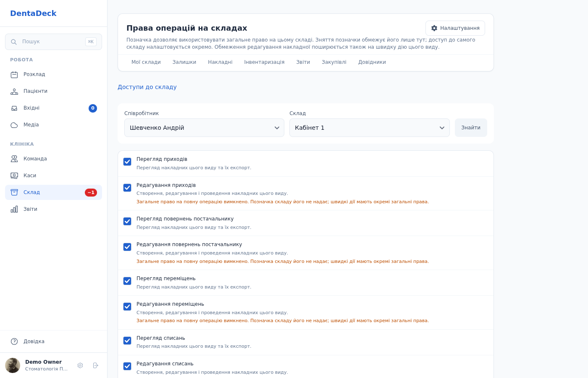The width and height of the screenshot is (588, 378).
Task: Uncheck Перегляд переміщень checkbox
Action: click(127, 281)
